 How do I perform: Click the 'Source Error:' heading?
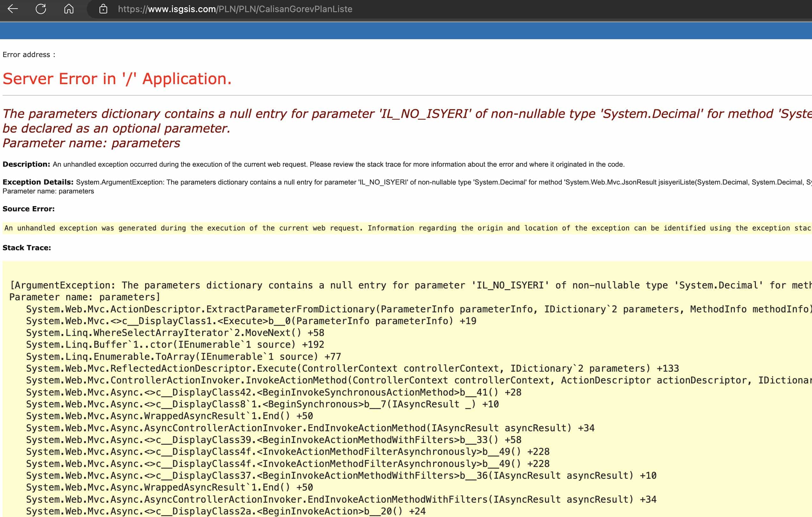(x=28, y=209)
